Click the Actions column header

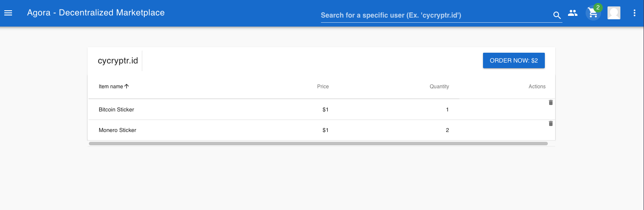(x=537, y=87)
